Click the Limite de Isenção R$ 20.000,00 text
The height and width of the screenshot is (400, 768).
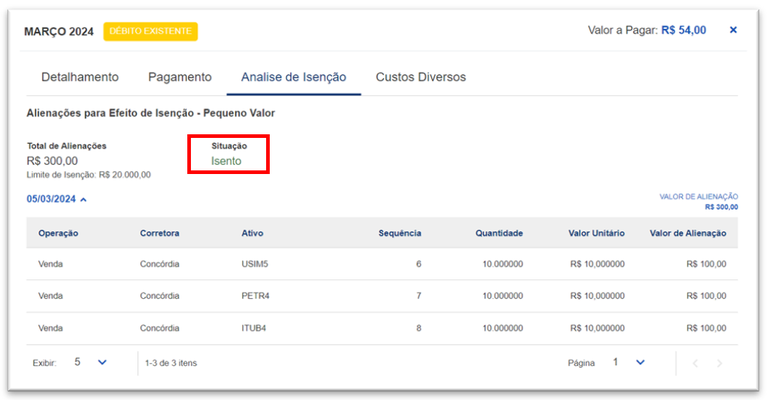click(89, 175)
